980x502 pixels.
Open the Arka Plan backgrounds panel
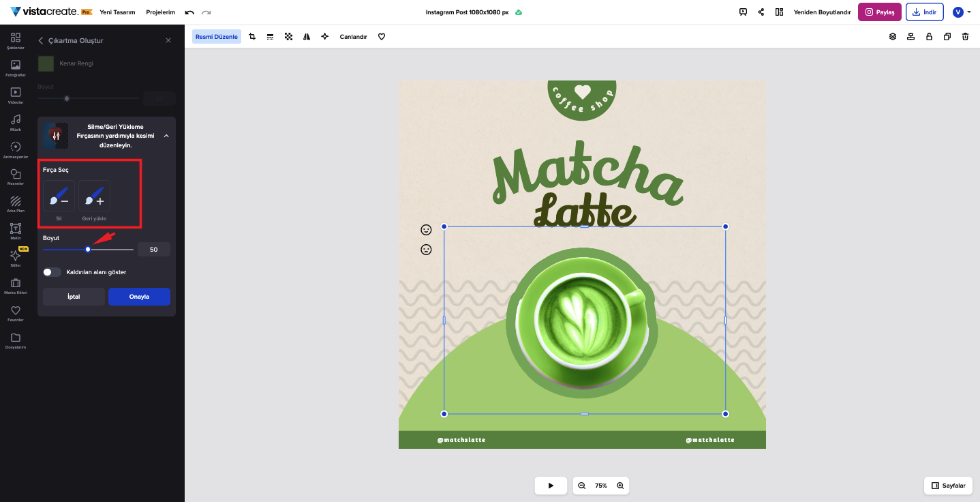[x=16, y=205]
